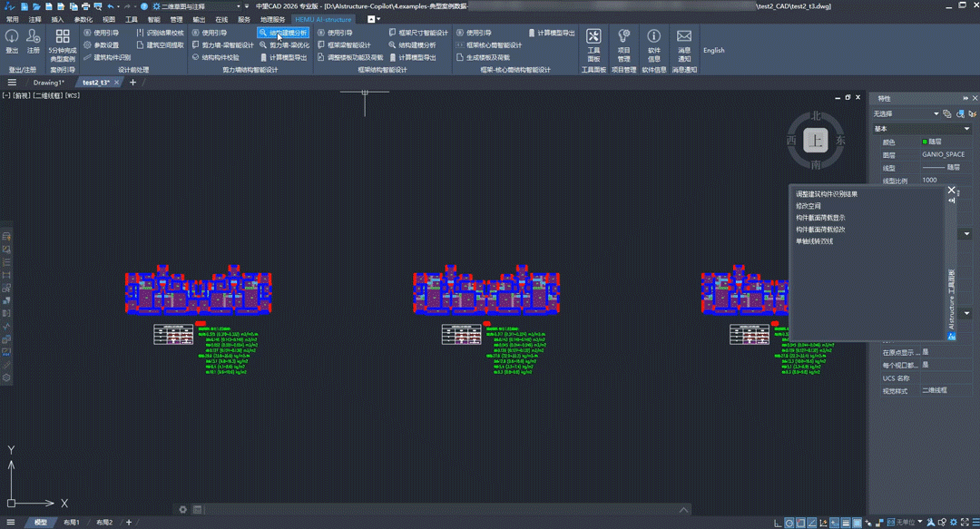Image resolution: width=980 pixels, height=529 pixels.
Task: Click the 注册 register icon
Action: [34, 37]
